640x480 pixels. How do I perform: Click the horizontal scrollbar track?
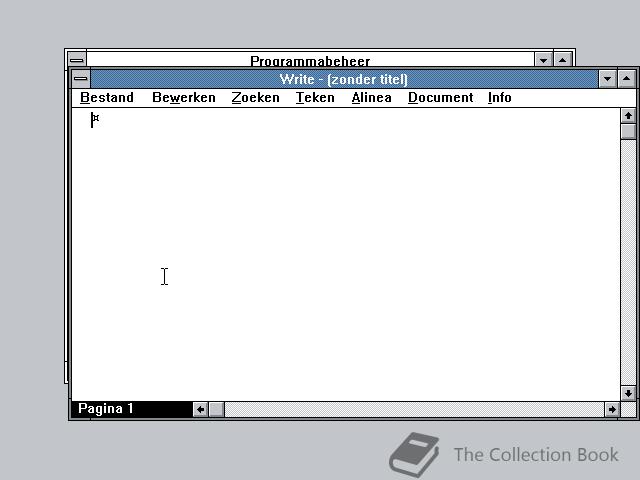(414, 409)
